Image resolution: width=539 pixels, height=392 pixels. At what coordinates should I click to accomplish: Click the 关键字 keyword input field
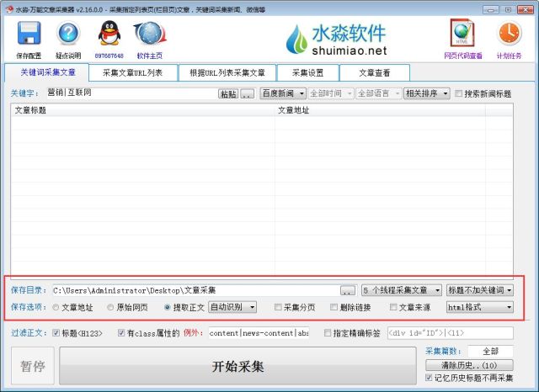point(131,93)
